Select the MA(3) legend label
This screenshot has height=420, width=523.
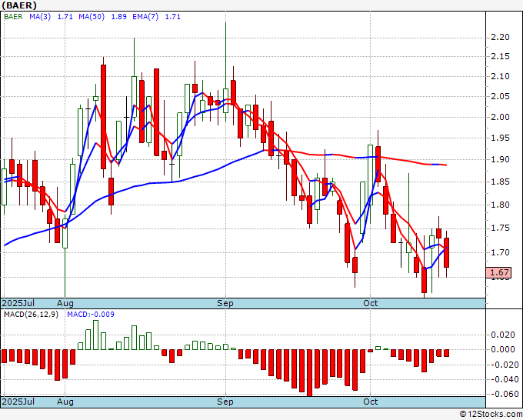[x=40, y=17]
